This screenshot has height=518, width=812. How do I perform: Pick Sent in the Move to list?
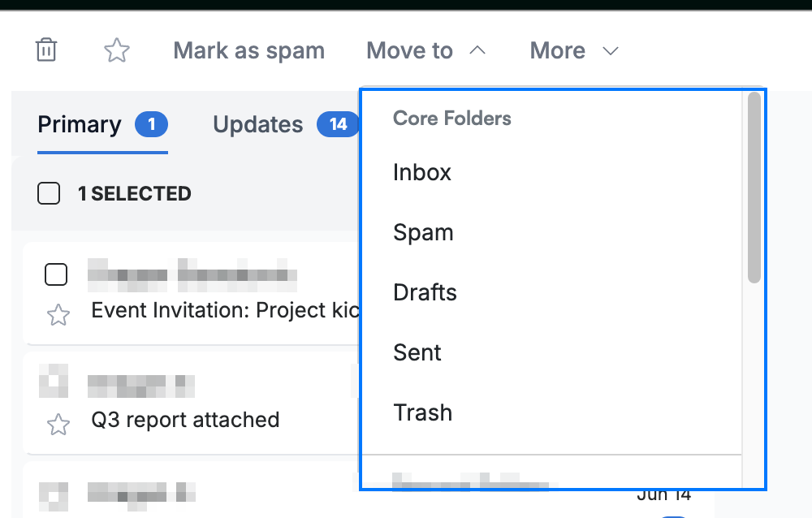coord(551,352)
